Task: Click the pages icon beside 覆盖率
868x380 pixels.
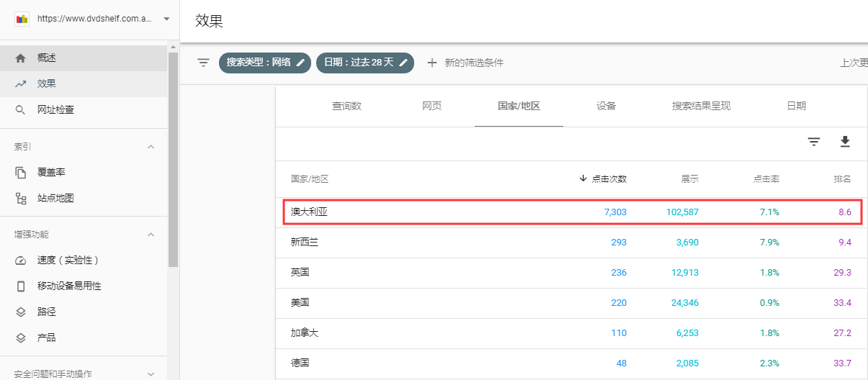Action: tap(21, 173)
